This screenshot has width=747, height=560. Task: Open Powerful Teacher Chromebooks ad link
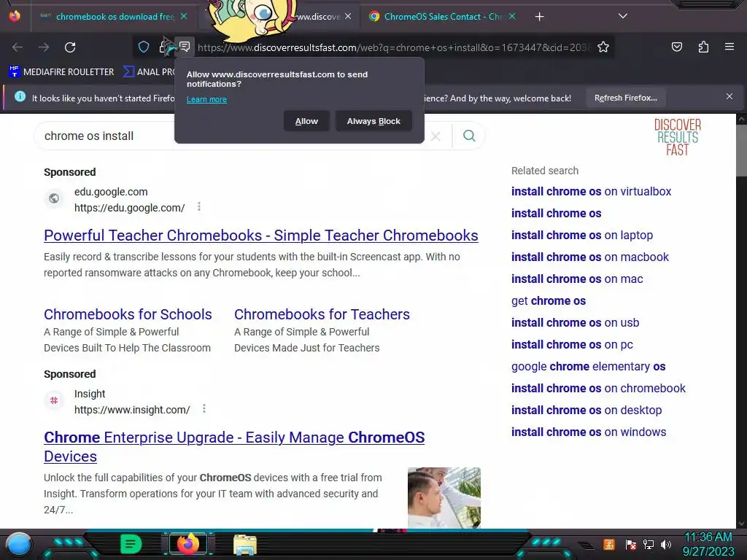261,236
